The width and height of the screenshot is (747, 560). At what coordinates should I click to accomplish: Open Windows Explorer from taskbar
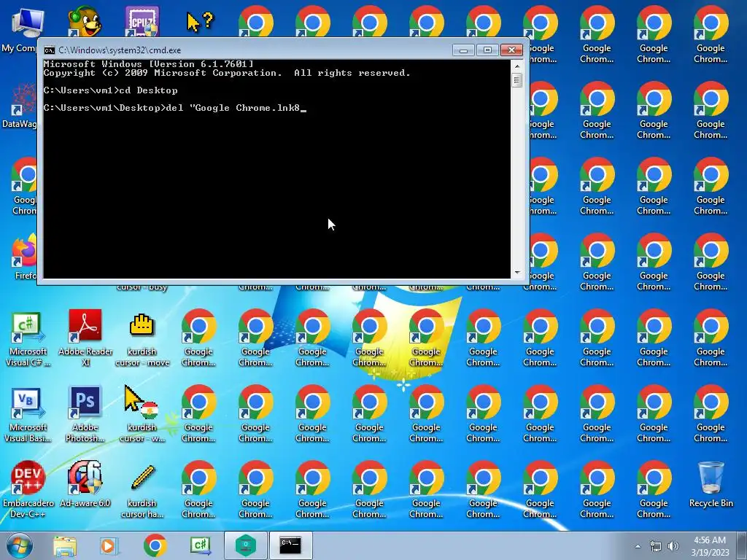point(64,545)
